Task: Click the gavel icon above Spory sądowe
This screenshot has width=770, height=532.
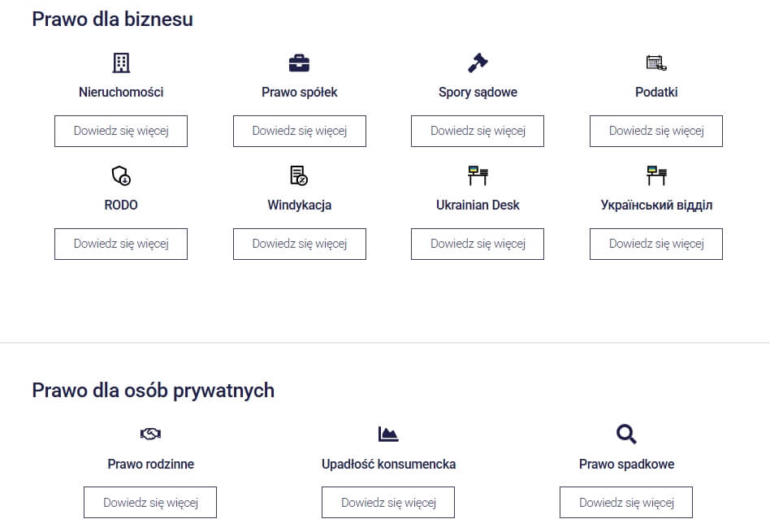Action: pyautogui.click(x=478, y=63)
